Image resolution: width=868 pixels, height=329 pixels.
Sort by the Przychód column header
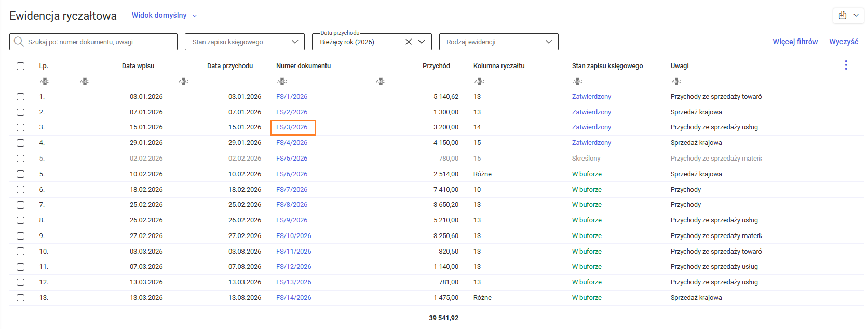click(436, 66)
